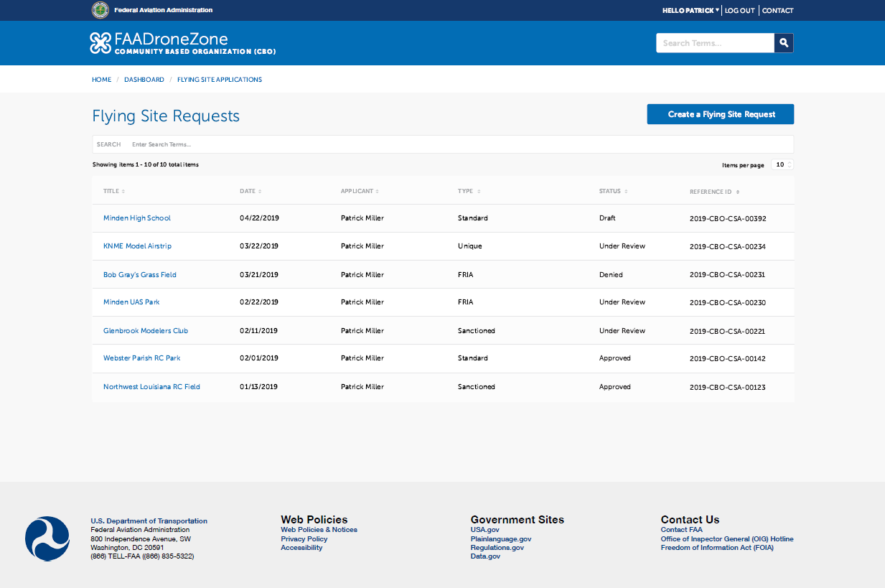The image size is (885, 588).
Task: Open the Minden High School request
Action: [137, 218]
